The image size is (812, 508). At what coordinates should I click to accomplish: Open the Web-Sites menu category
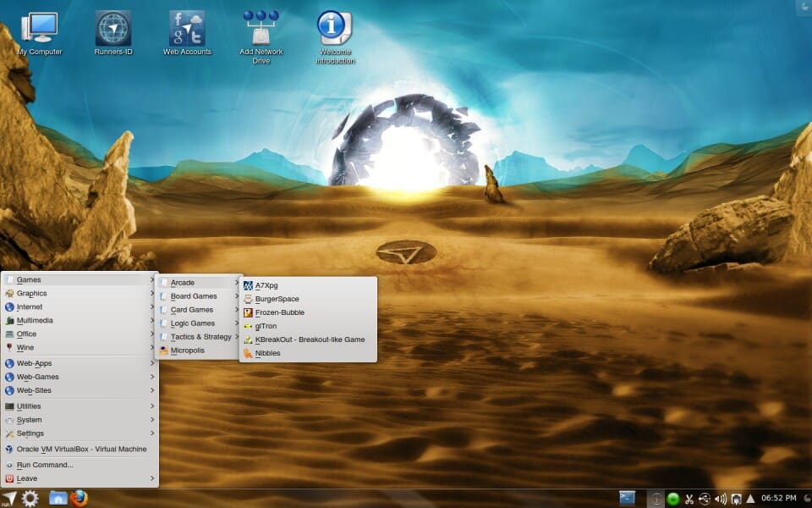[x=80, y=389]
